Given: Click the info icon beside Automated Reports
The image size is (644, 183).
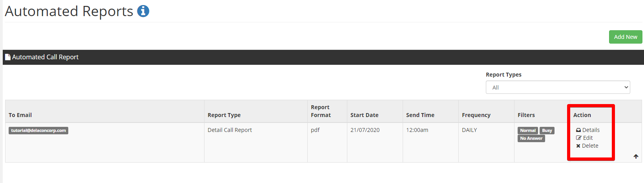Looking at the screenshot, I should (143, 11).
